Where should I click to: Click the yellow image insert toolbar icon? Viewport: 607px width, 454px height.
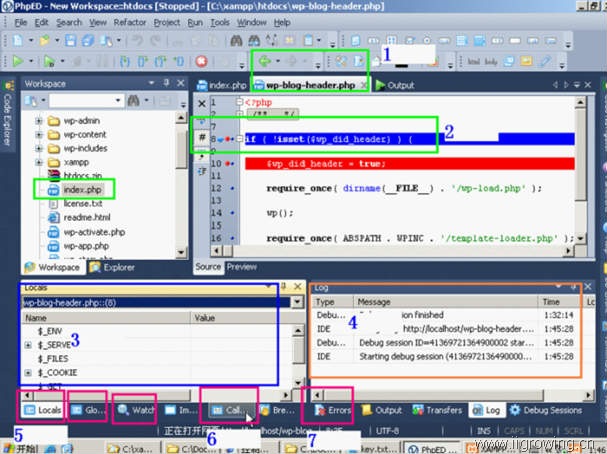tap(526, 61)
